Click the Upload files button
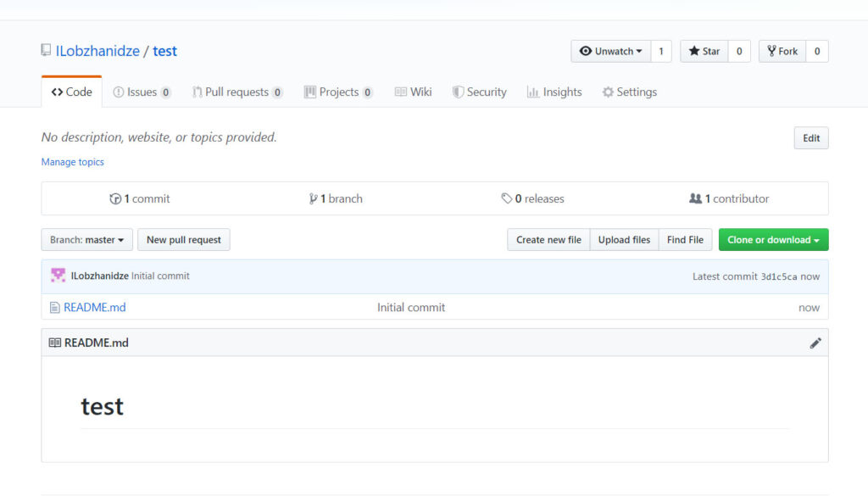This screenshot has width=868, height=496. point(624,240)
